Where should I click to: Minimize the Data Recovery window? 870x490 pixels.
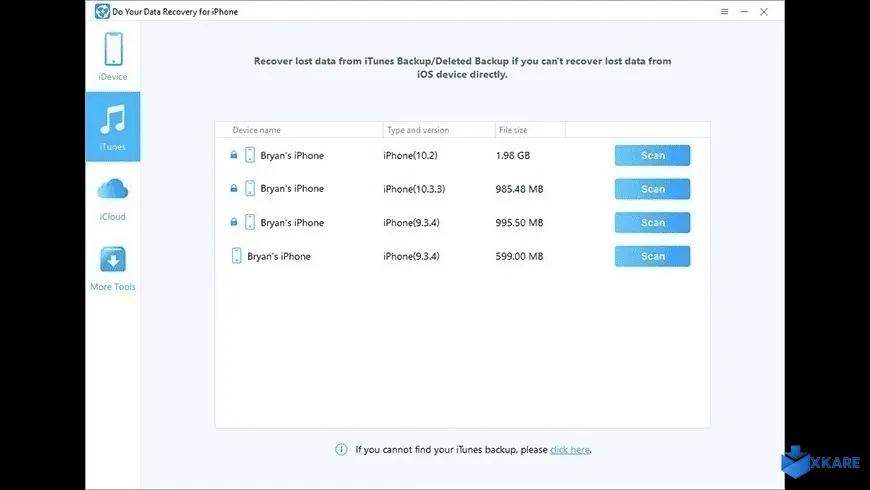(x=744, y=12)
